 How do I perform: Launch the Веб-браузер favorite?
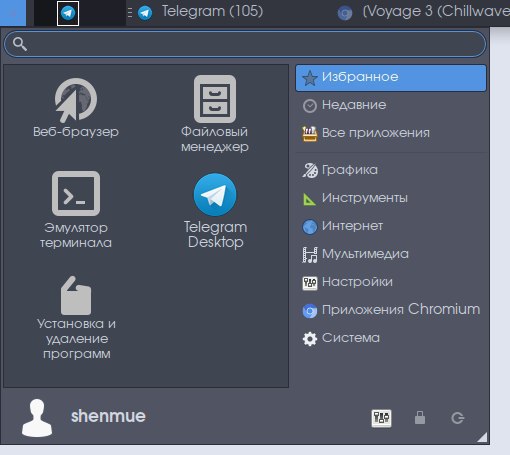coord(76,108)
